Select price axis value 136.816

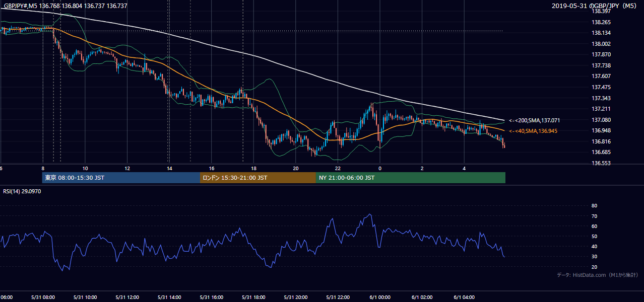(x=601, y=141)
